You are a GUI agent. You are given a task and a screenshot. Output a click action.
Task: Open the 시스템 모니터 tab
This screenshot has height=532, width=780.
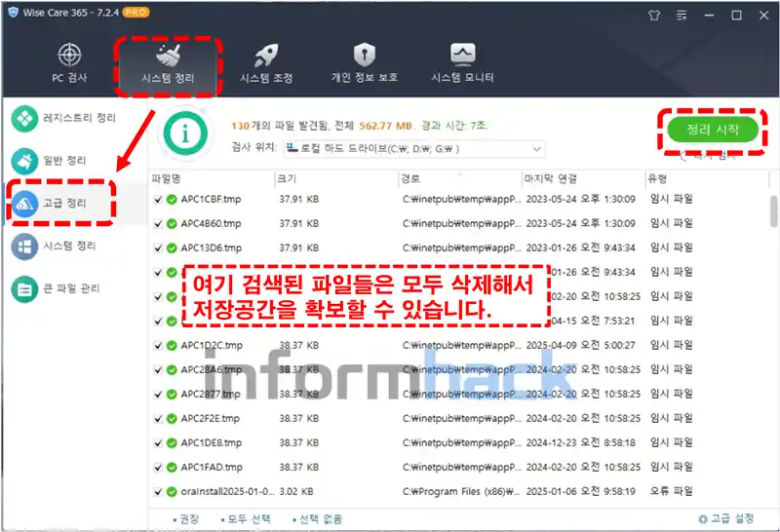point(462,63)
